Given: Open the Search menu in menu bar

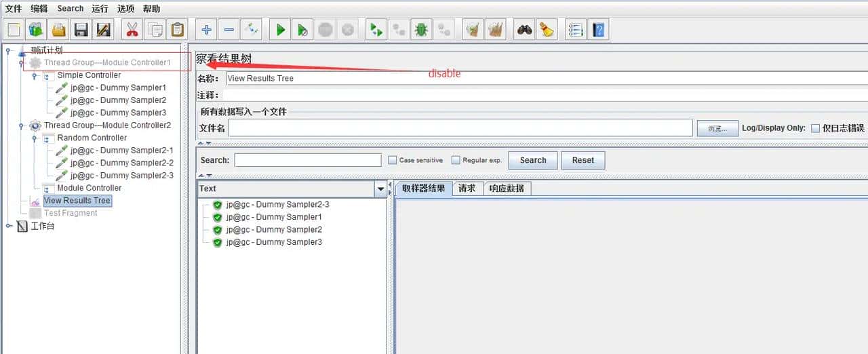Looking at the screenshot, I should [71, 9].
